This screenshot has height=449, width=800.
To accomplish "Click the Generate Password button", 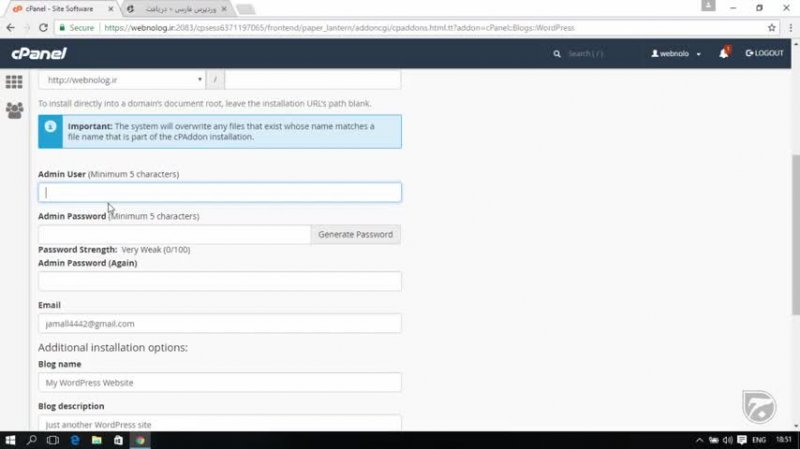I will [x=355, y=235].
